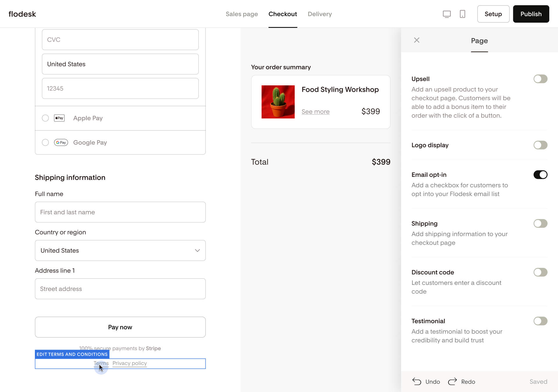Select the Apple Pay radio button

click(45, 118)
